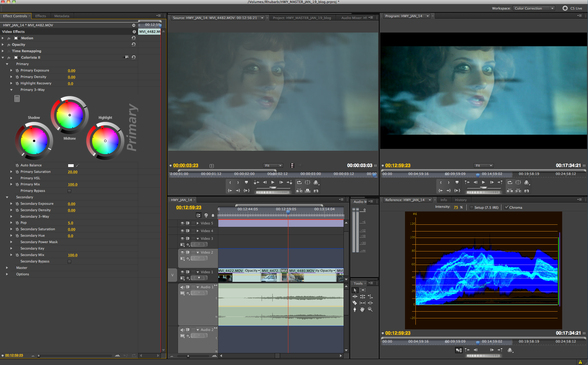Switch to the Effects tab

click(41, 16)
